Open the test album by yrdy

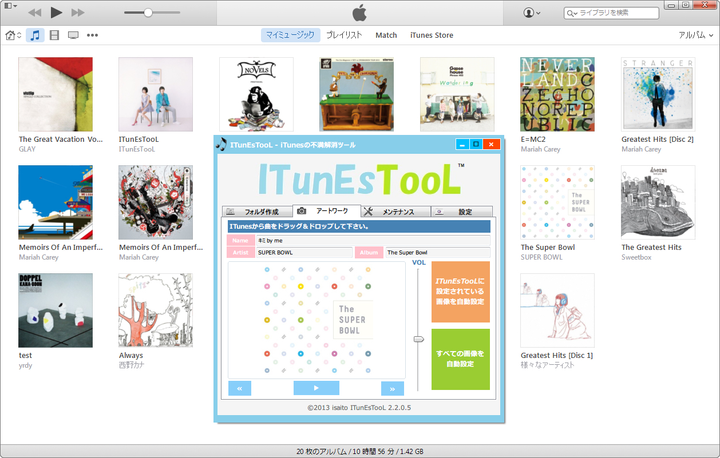[56, 311]
